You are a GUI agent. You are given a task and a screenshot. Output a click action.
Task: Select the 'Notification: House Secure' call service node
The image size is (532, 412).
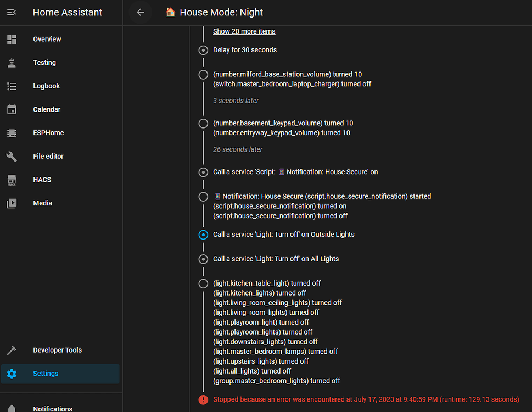(203, 172)
